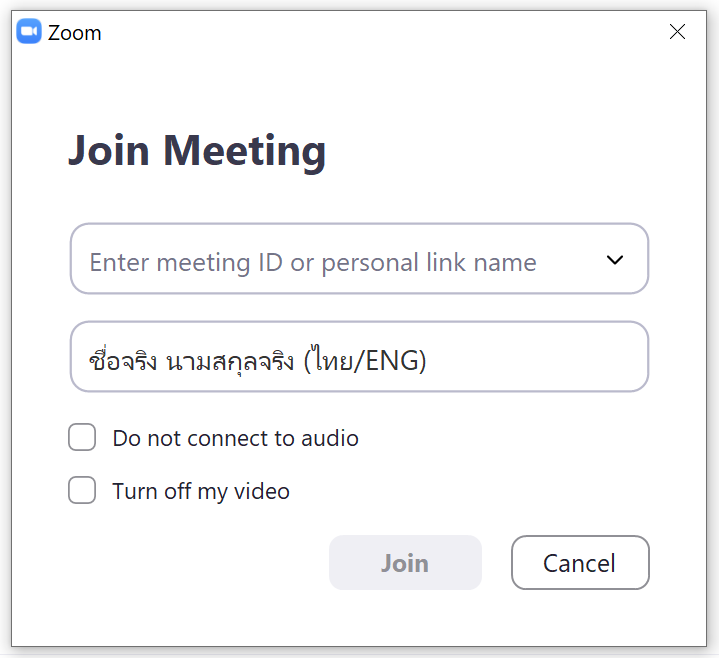Image resolution: width=719 pixels, height=658 pixels.
Task: Focus the meeting ID or personal link field
Action: tap(340, 260)
